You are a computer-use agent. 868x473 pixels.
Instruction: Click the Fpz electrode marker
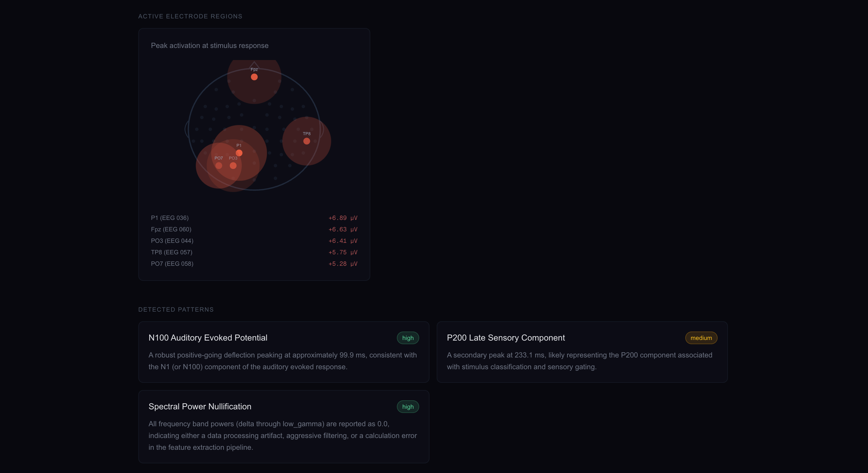click(254, 77)
